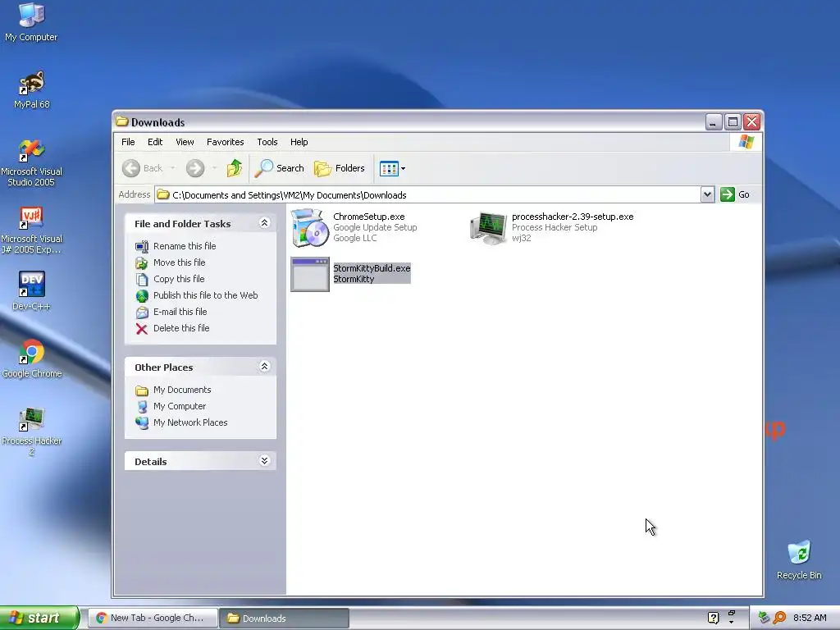Launch MyPal 68 desktop shortcut

click(31, 89)
